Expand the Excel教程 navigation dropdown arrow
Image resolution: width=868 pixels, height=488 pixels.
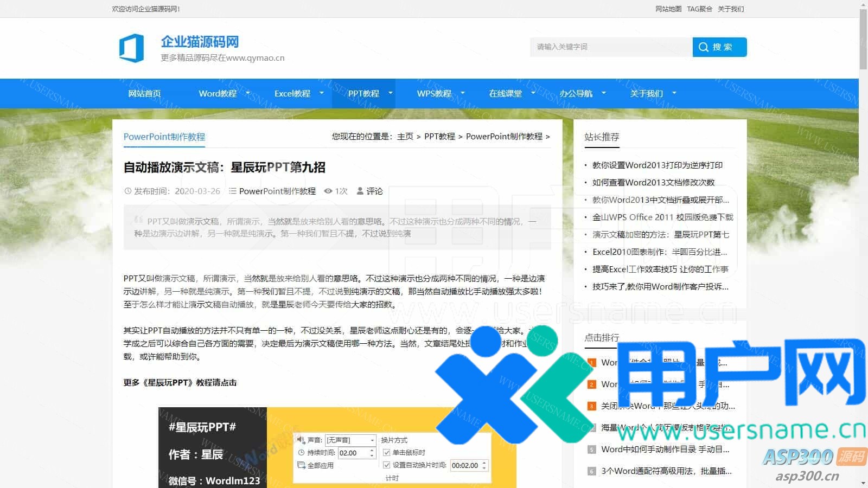pos(321,93)
